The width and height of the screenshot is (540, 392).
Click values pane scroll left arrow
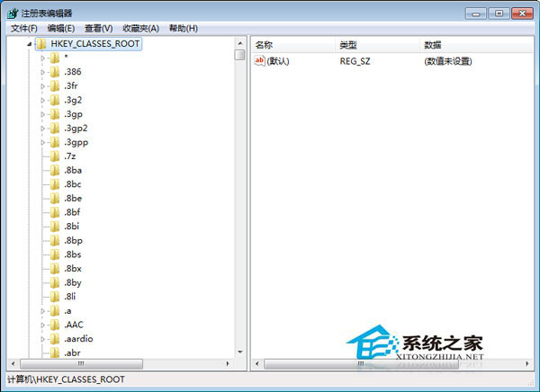256,364
